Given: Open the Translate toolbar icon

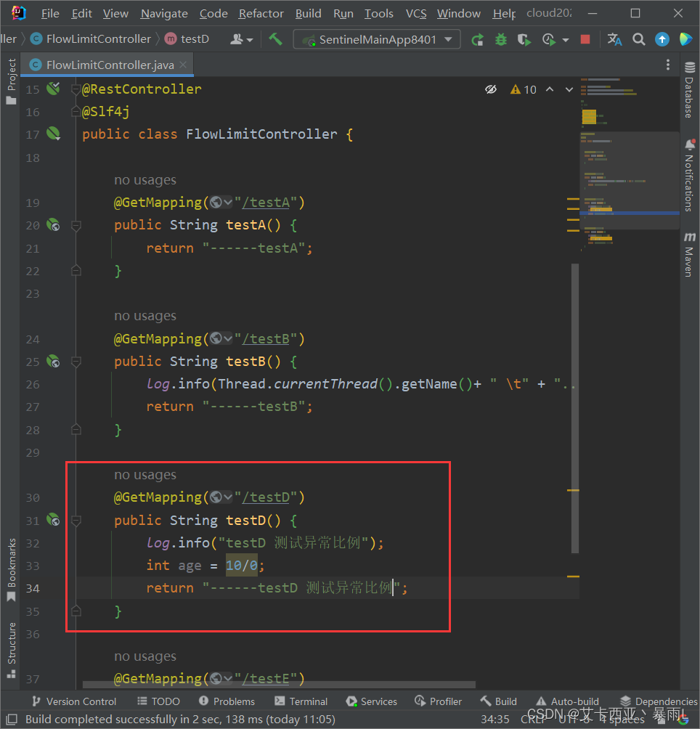Looking at the screenshot, I should (614, 39).
